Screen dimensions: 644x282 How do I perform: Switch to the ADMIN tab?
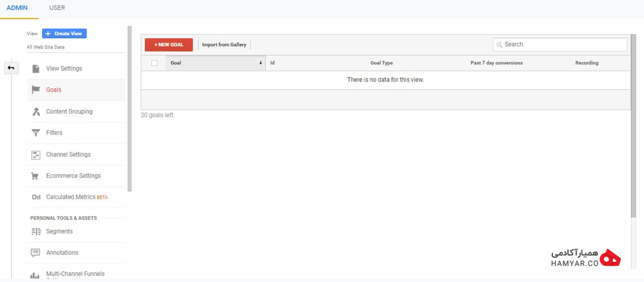(17, 8)
